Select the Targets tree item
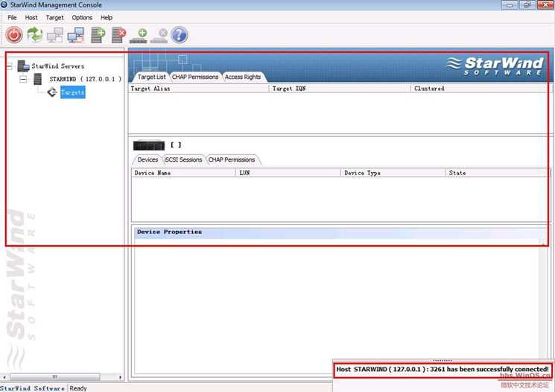The width and height of the screenshot is (555, 392). 72,92
